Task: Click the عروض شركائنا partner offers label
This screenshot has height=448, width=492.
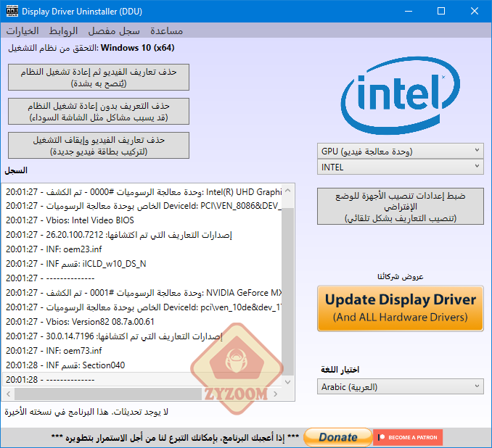Action: tap(401, 276)
